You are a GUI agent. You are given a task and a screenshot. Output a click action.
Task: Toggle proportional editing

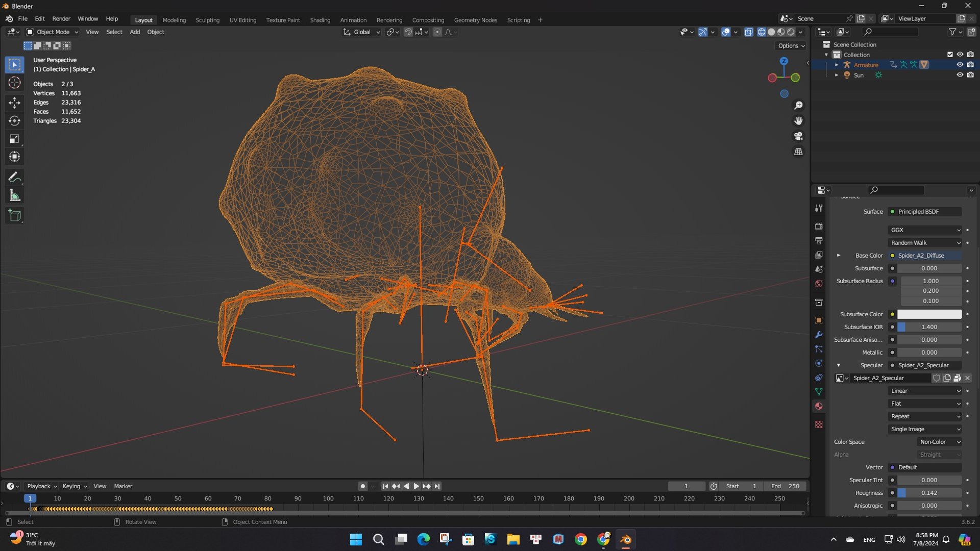pos(437,32)
